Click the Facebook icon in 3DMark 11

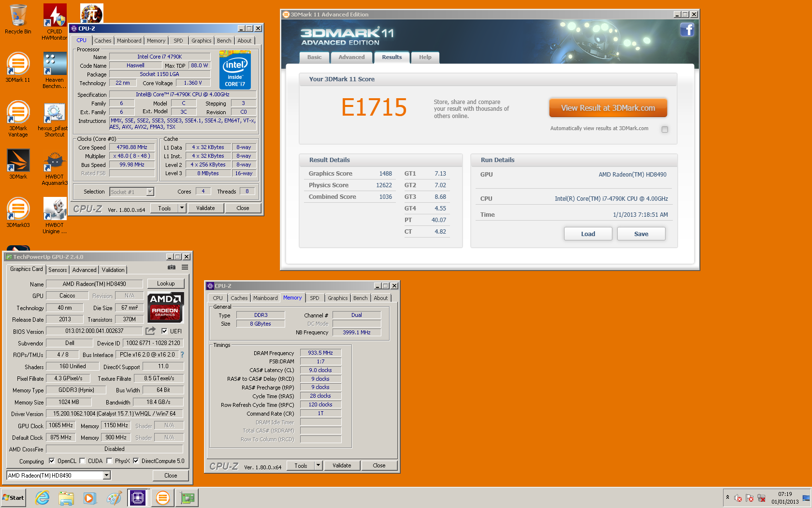(x=687, y=30)
